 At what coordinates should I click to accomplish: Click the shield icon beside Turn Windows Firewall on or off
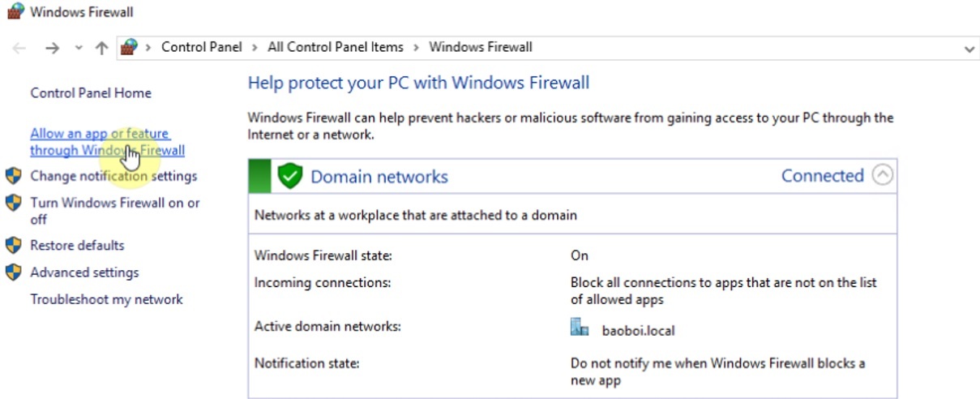[x=13, y=203]
